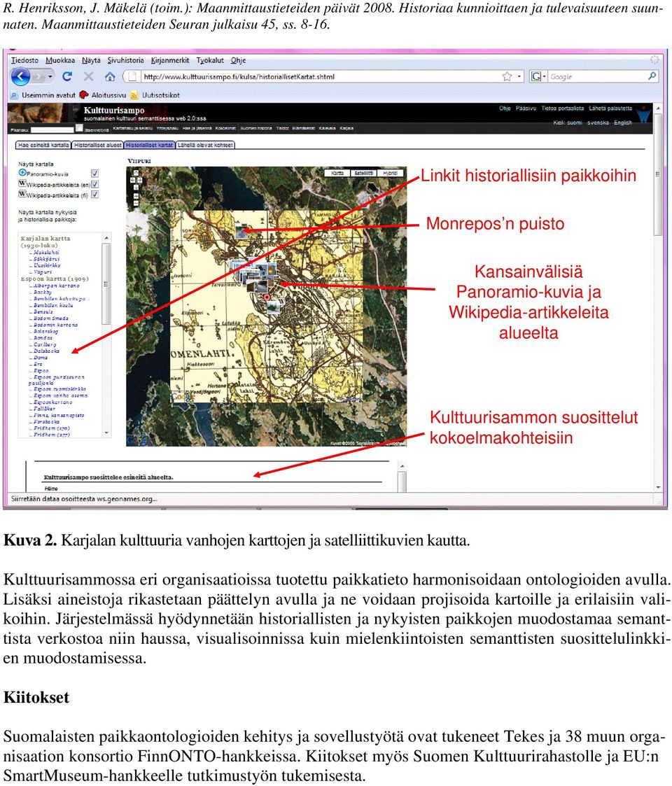Open the Viipuri place link
Image resolution: width=672 pixels, height=786 pixels.
coord(42,272)
